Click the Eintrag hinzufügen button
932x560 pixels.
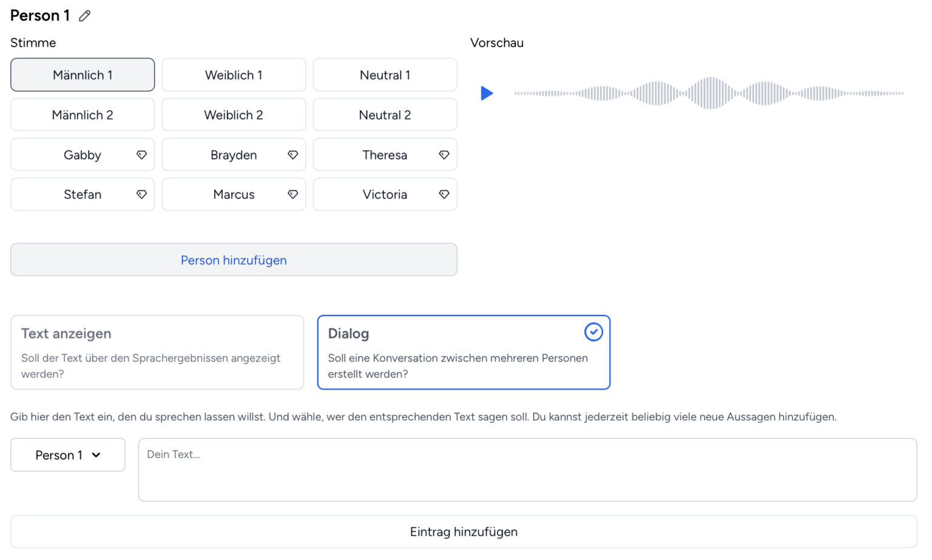pyautogui.click(x=464, y=531)
